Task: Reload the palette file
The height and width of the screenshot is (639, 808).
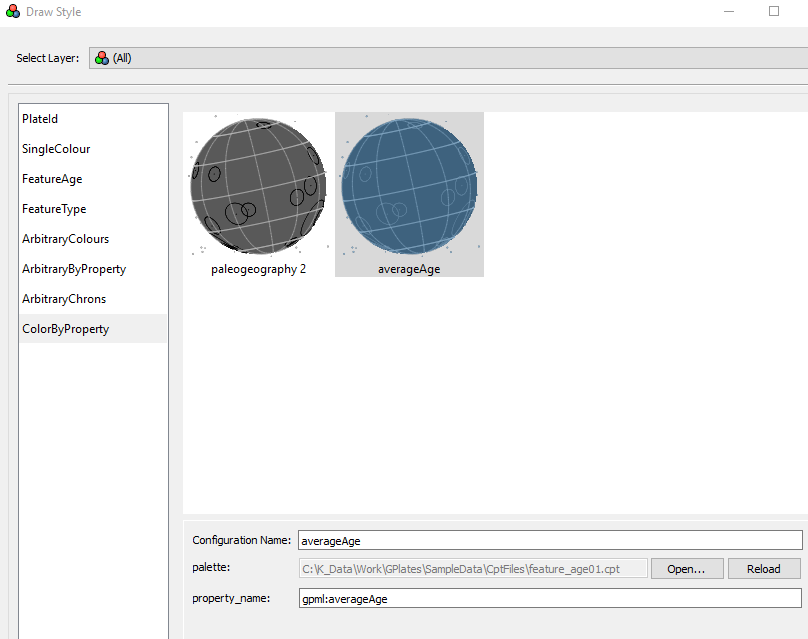Action: (x=764, y=569)
